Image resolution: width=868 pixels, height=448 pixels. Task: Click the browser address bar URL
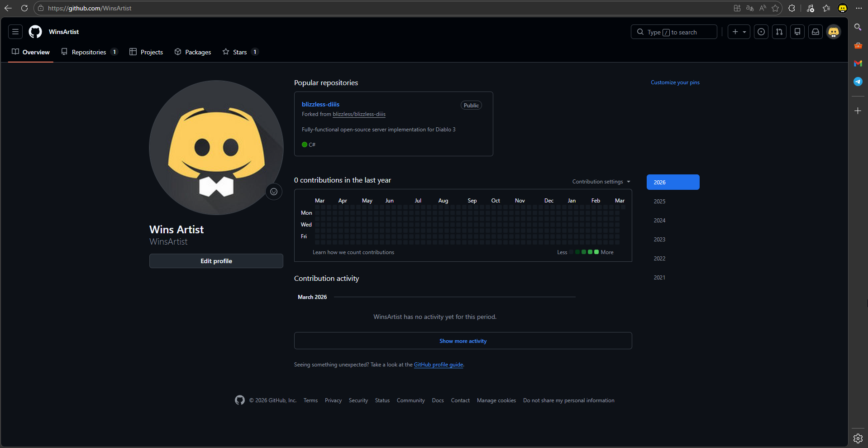pyautogui.click(x=90, y=8)
